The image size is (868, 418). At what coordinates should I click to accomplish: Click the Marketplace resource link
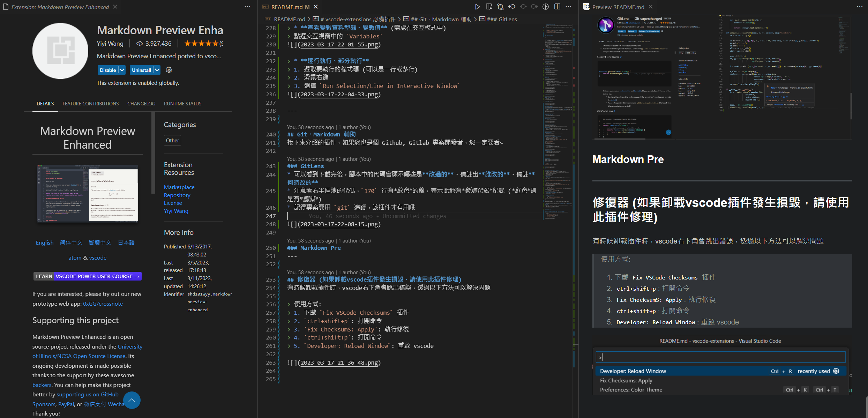(x=179, y=187)
